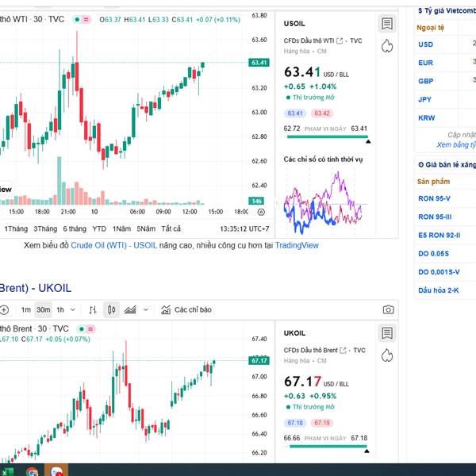The height and width of the screenshot is (476, 476).
Task: Take snapshot with Brent chart camera icon
Action: (388, 309)
